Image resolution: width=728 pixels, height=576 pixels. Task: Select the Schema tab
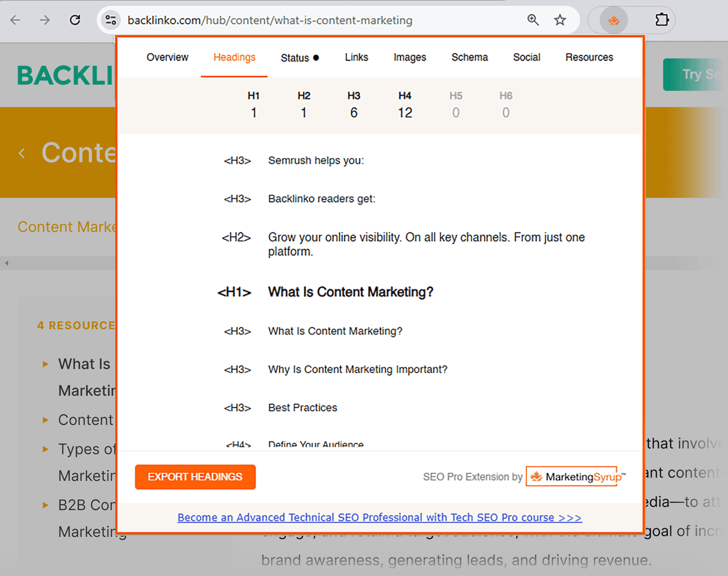(469, 57)
